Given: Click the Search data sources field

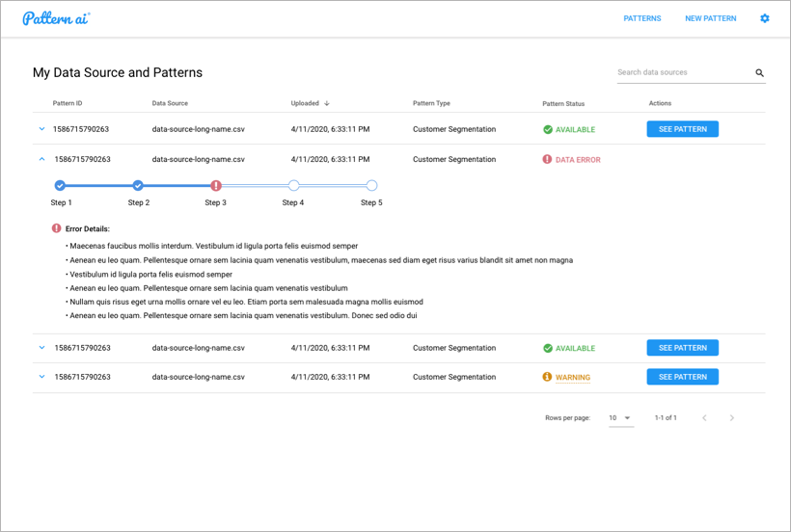Looking at the screenshot, I should click(x=682, y=72).
